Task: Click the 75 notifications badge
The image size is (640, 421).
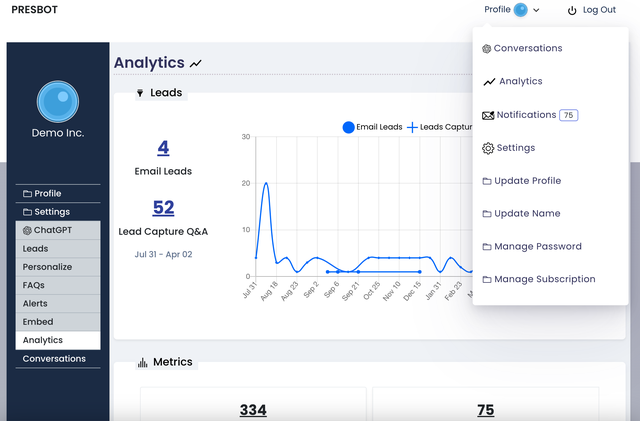Action: (569, 116)
